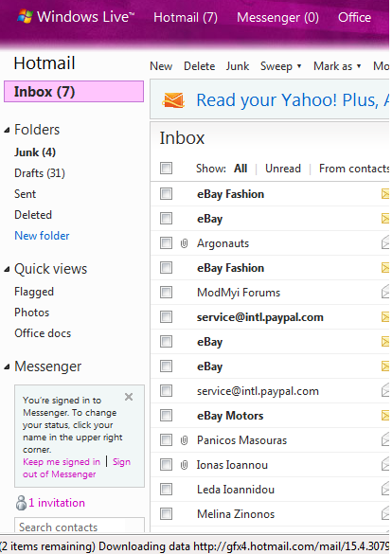Click the Search contacts input field

click(x=80, y=526)
